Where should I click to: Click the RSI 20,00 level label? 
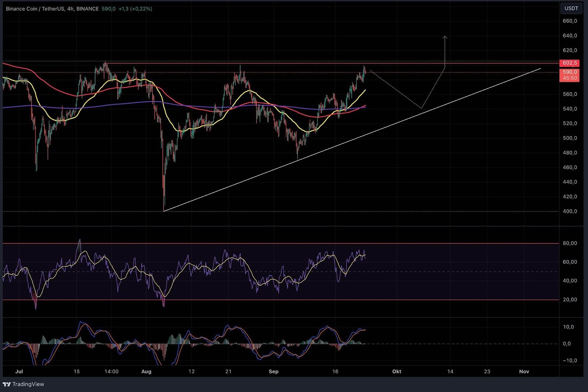coord(570,300)
